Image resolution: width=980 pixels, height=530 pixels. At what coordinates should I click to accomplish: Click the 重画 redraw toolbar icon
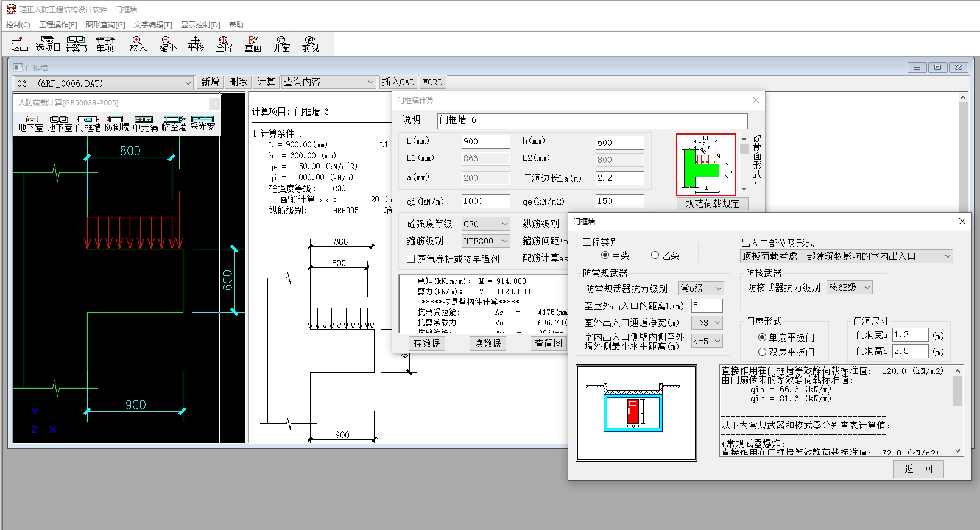[x=253, y=43]
